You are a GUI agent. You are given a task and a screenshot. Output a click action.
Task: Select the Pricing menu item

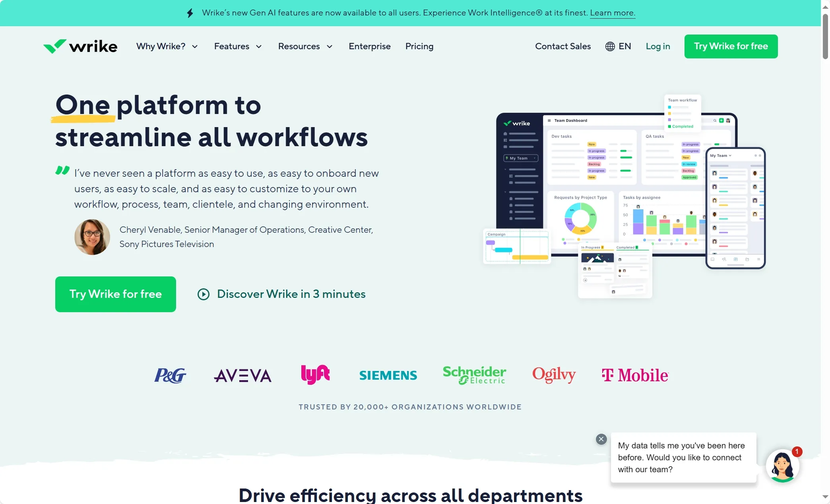coord(419,46)
